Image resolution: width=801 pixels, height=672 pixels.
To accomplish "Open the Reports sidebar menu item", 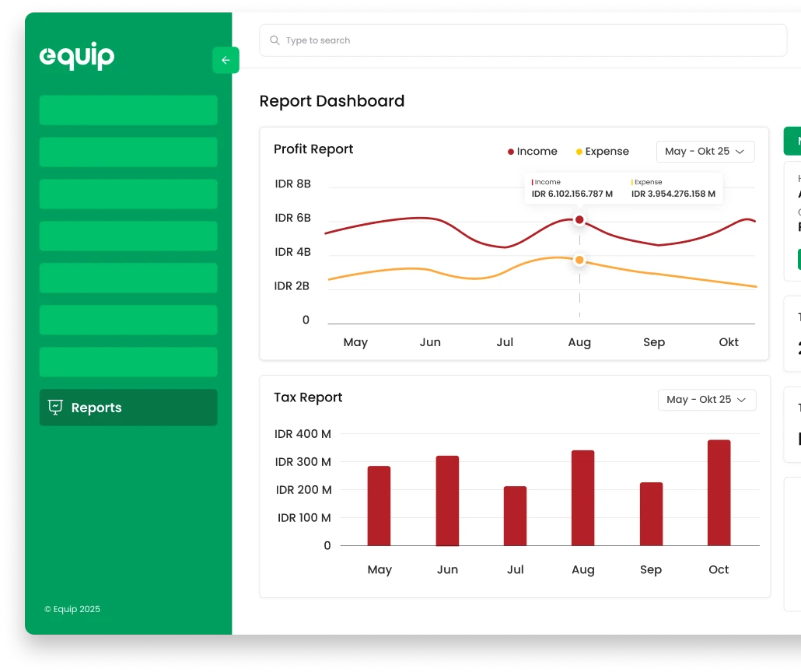I will 128,408.
